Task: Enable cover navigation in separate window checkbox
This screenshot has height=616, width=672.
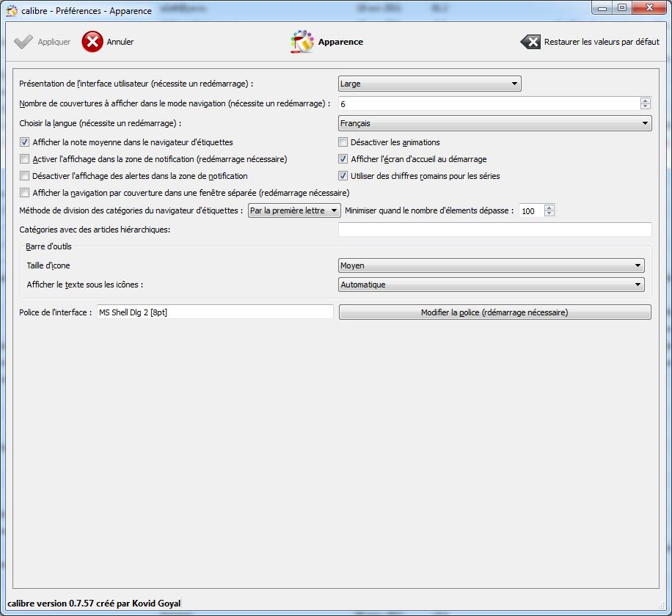Action: (x=25, y=193)
